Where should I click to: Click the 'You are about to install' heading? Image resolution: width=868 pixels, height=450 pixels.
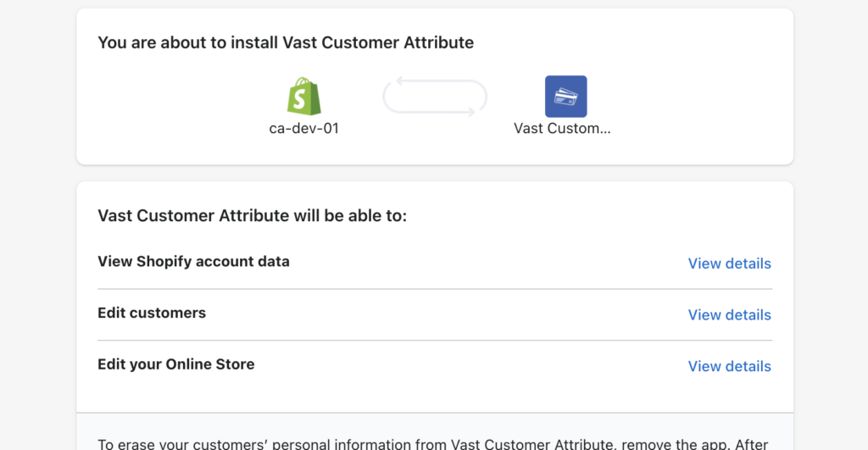click(x=286, y=42)
